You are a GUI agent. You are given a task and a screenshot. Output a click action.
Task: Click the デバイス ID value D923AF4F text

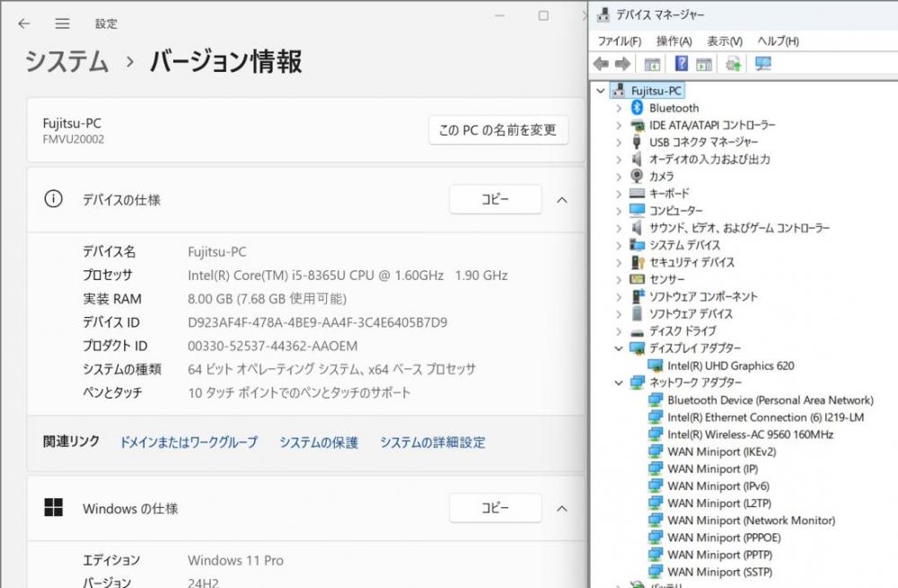[317, 322]
